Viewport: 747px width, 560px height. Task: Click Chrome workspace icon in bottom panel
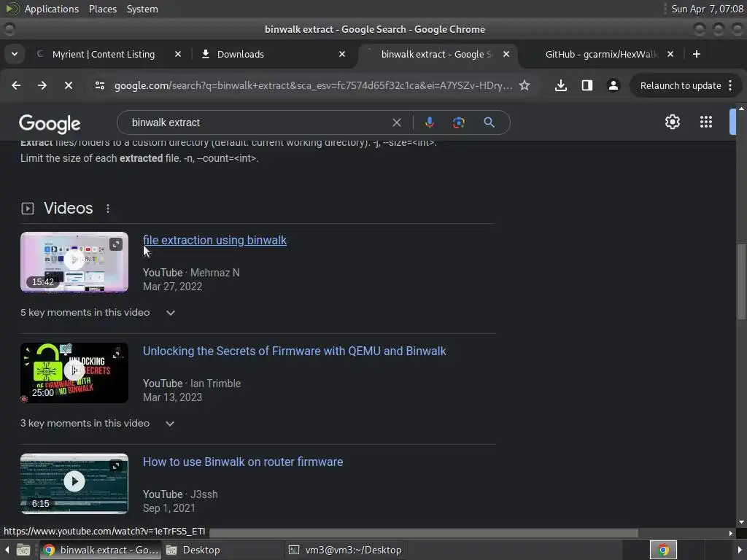663,551
